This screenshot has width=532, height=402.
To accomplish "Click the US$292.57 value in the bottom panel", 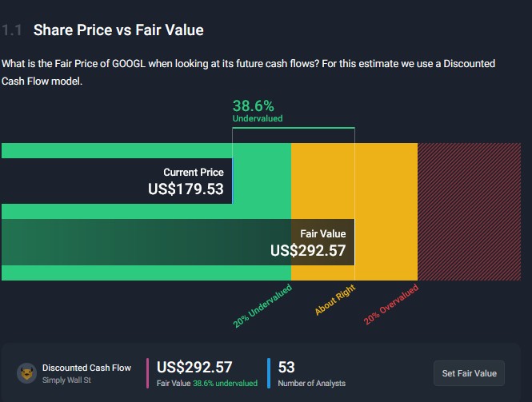I will coord(194,368).
